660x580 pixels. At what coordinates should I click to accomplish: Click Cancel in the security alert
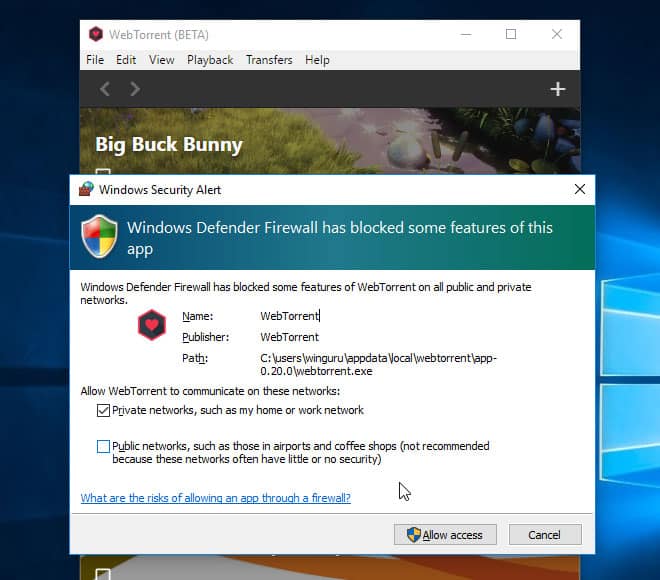point(545,535)
